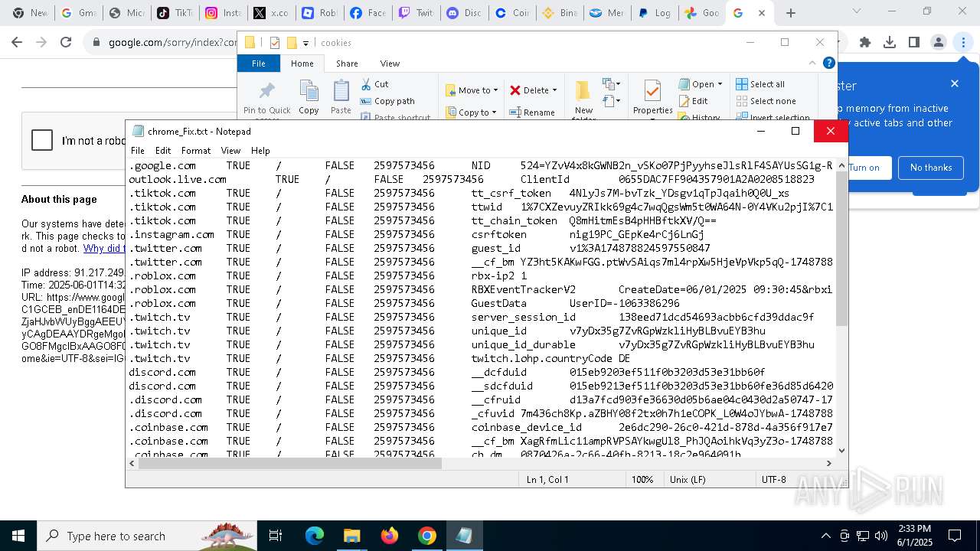The height and width of the screenshot is (551, 980).
Task: Click the Properties quick access toolbar icon
Action: 275,43
